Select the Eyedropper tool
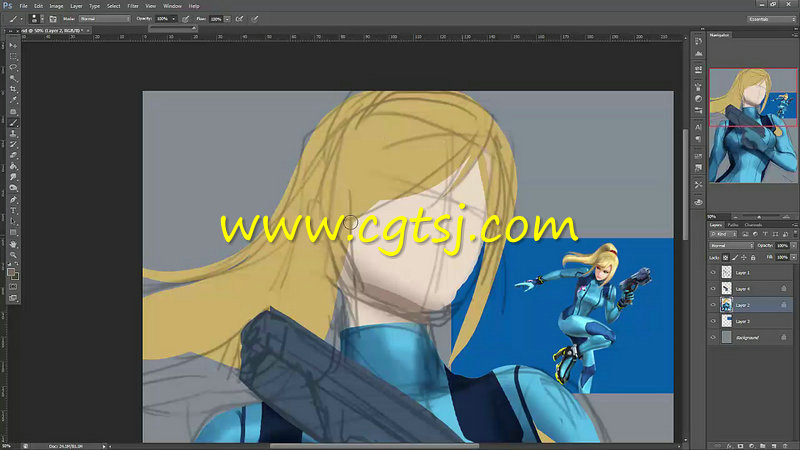Image resolution: width=800 pixels, height=450 pixels. pyautogui.click(x=13, y=100)
